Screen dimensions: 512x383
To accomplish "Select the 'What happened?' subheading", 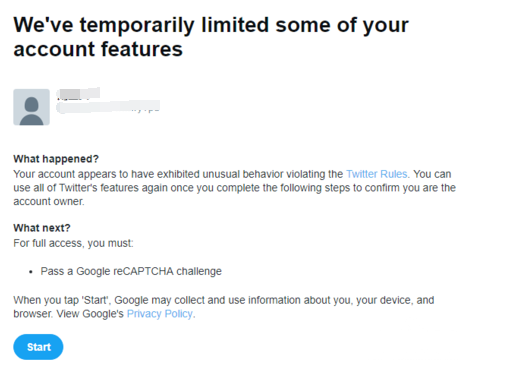I will click(x=56, y=159).
